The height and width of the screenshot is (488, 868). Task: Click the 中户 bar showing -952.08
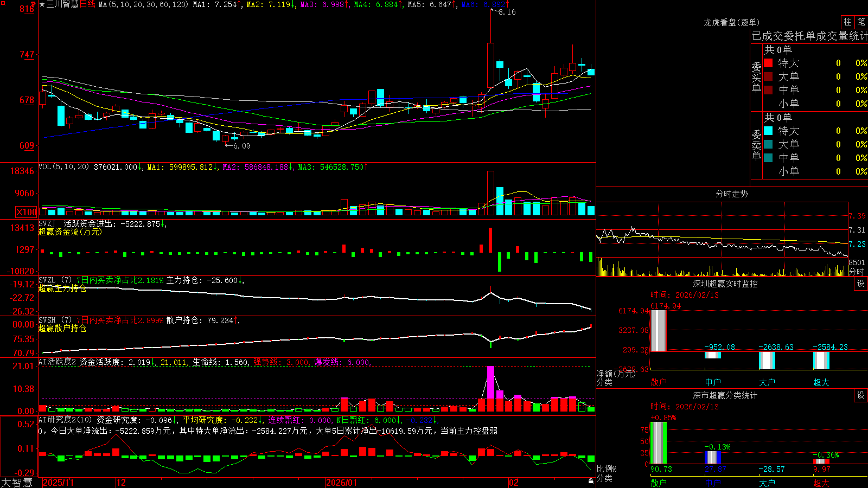[713, 355]
